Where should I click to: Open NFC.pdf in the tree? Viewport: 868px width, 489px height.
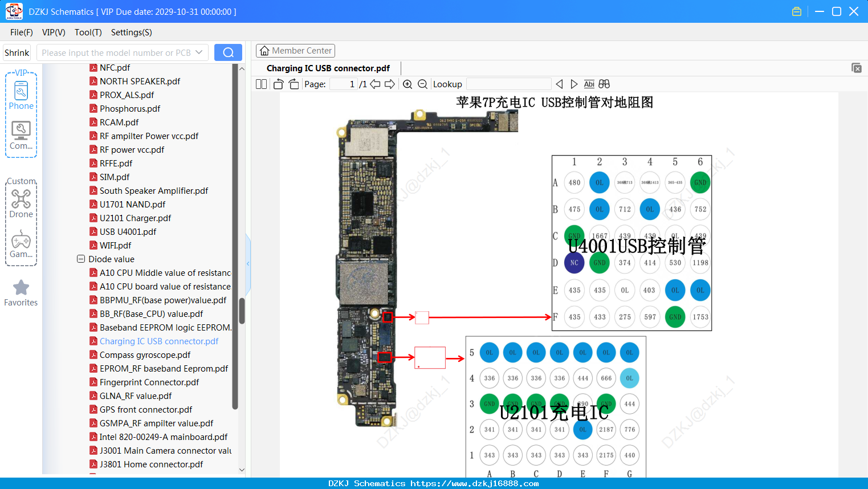pyautogui.click(x=115, y=68)
